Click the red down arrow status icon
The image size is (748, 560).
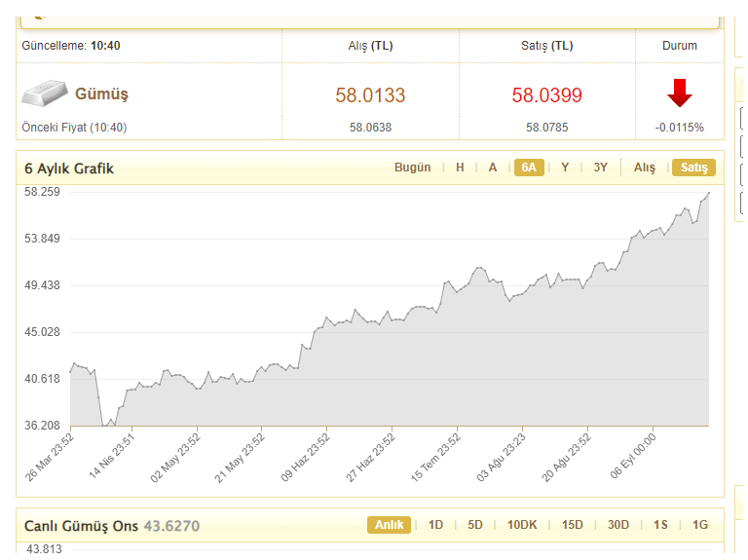(679, 93)
